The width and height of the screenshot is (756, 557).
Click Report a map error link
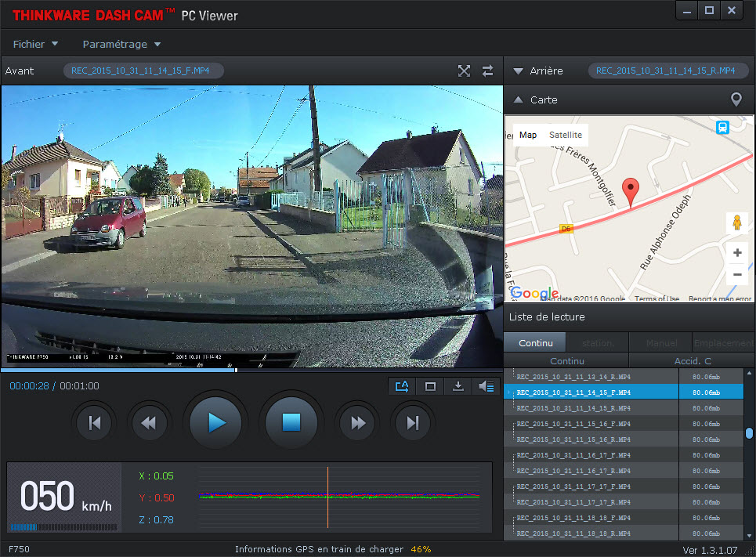tap(720, 298)
